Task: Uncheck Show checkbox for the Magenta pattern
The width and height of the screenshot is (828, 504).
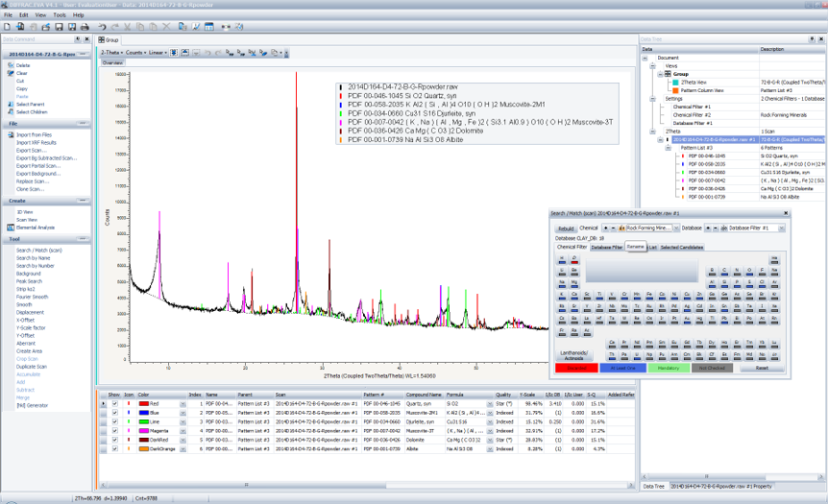Action: point(114,430)
